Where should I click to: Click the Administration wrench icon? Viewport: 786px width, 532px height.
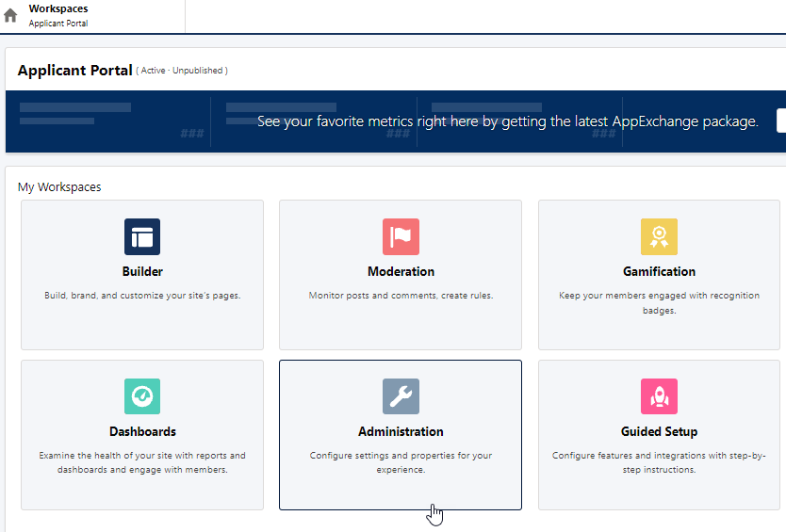(401, 396)
